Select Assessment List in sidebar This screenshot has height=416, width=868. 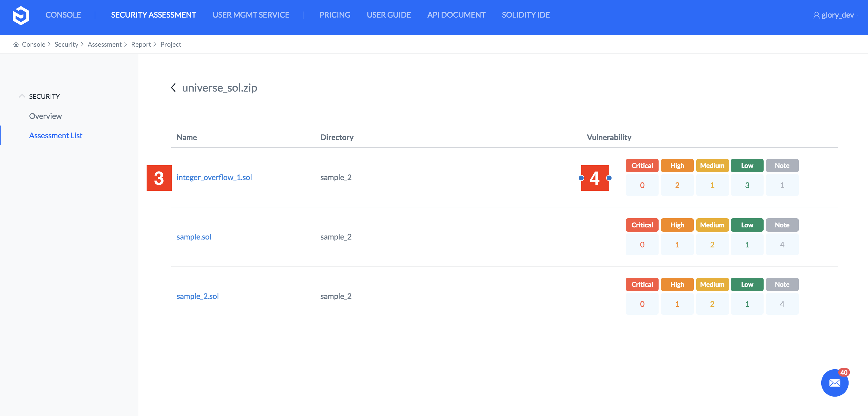point(56,136)
